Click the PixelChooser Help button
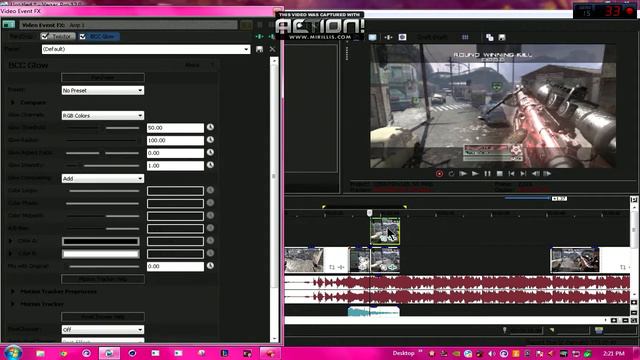The image size is (640, 360). click(x=103, y=317)
